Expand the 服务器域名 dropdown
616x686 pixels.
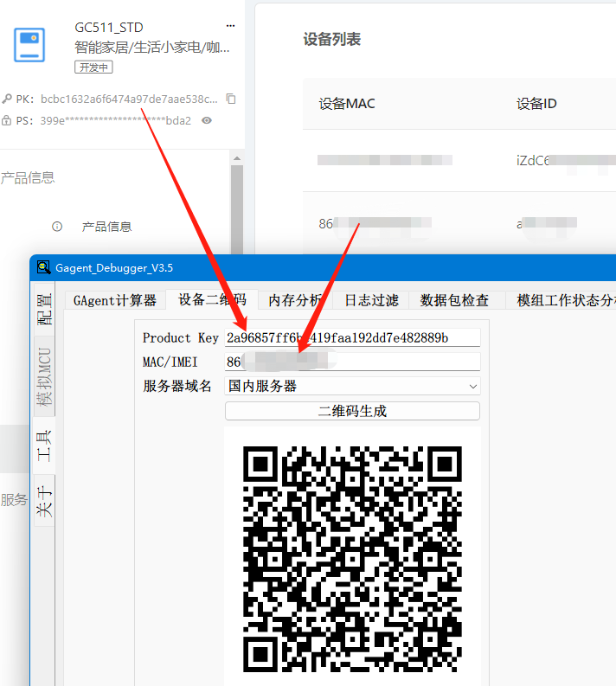352,386
